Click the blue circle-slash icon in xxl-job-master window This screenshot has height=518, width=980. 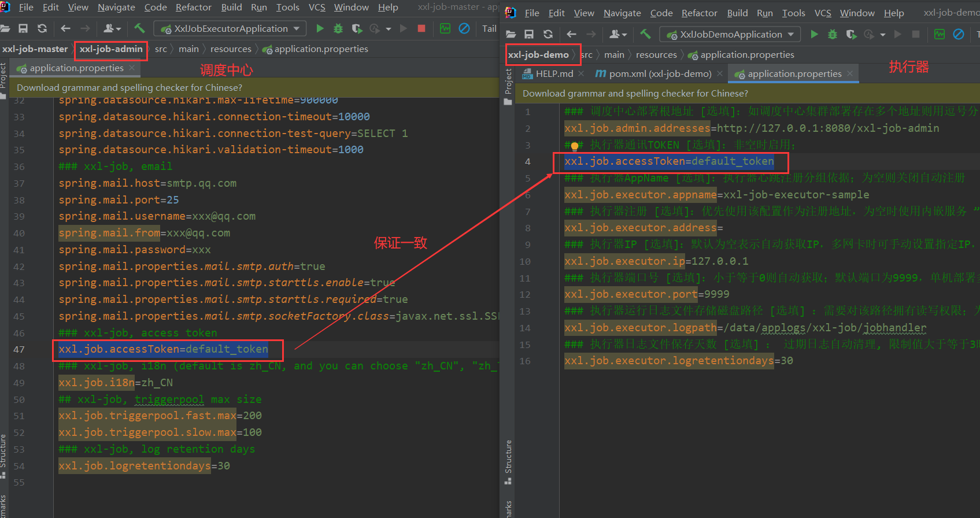pos(464,28)
